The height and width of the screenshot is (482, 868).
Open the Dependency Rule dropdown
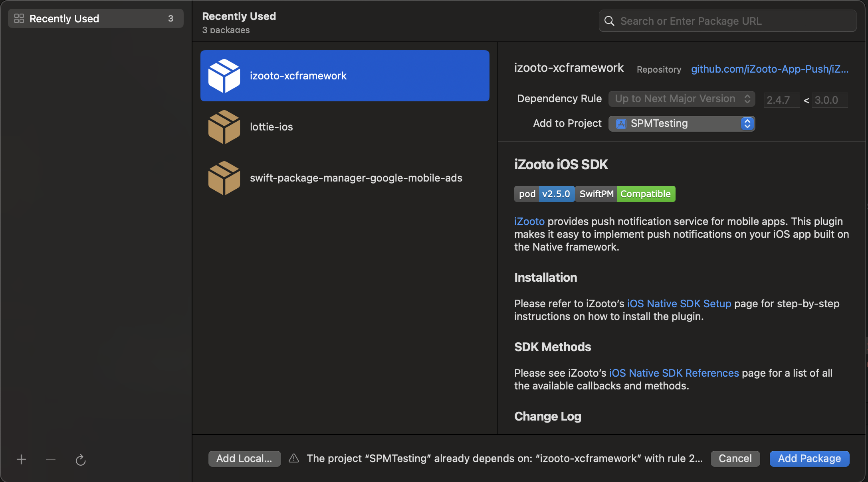(681, 99)
